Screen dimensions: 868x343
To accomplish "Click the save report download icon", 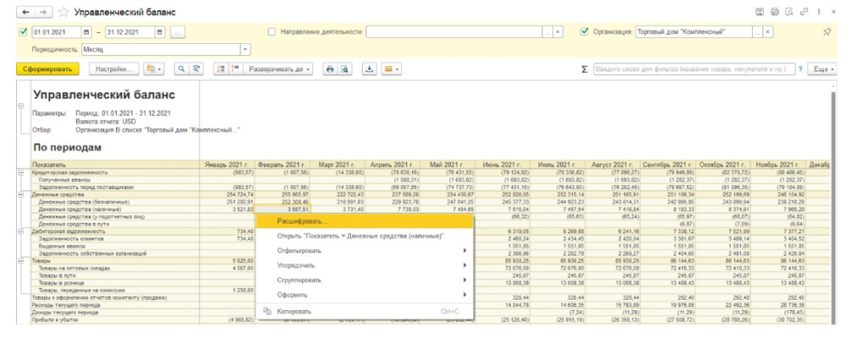I will 370,69.
